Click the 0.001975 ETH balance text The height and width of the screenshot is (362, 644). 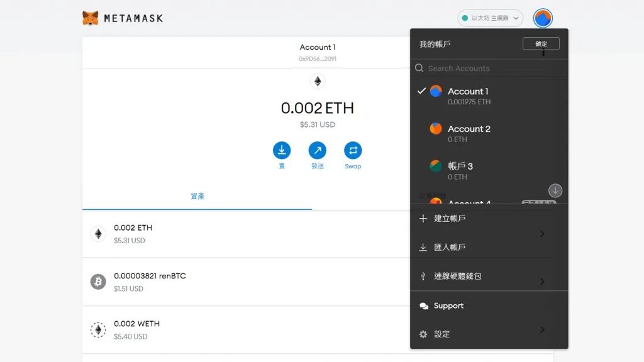469,102
